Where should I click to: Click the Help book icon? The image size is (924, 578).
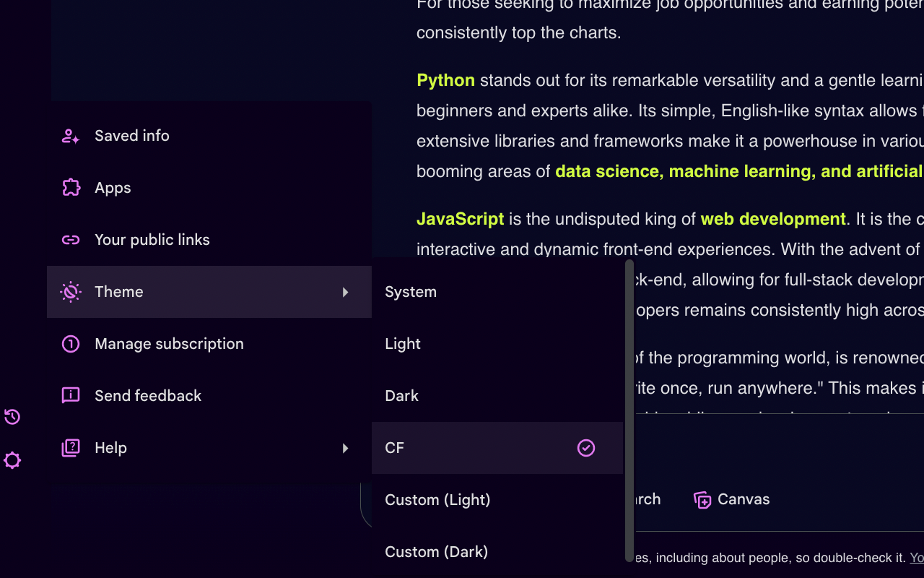click(x=71, y=448)
